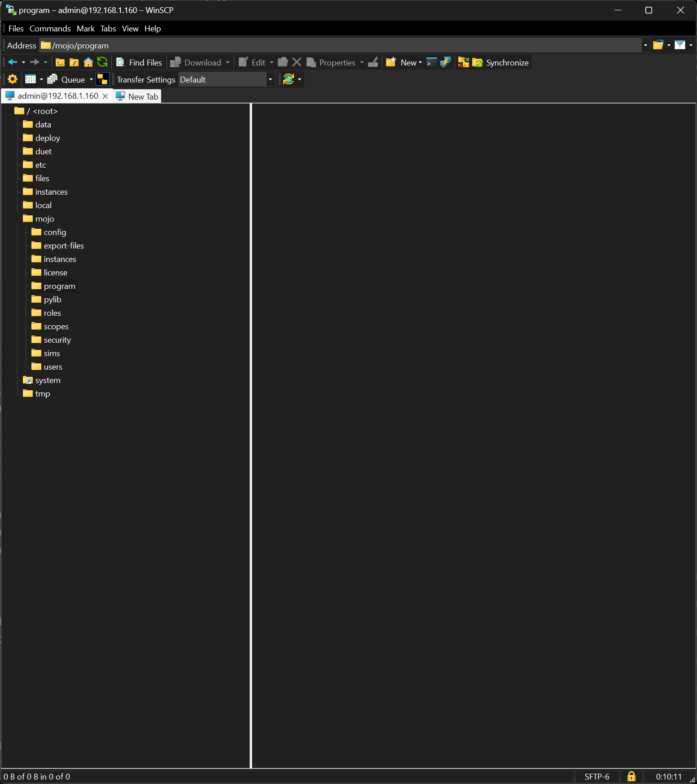Click the rename pencil icon
Viewport: 697px width, 784px height.
coord(373,62)
